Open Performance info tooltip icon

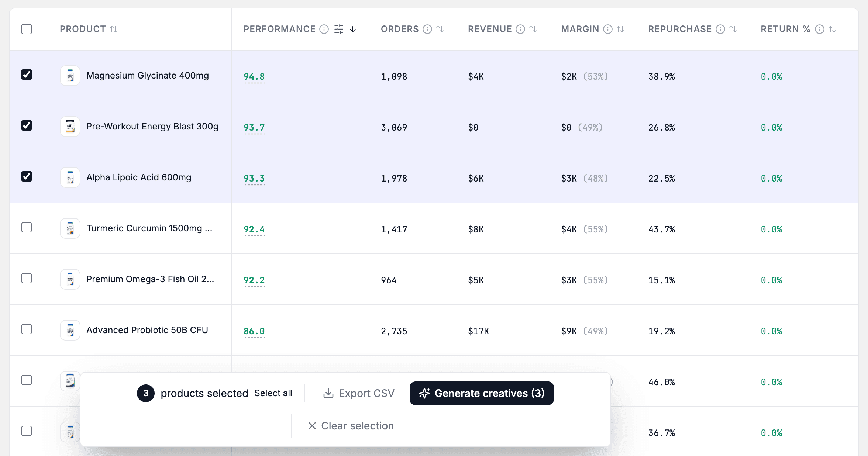click(324, 29)
